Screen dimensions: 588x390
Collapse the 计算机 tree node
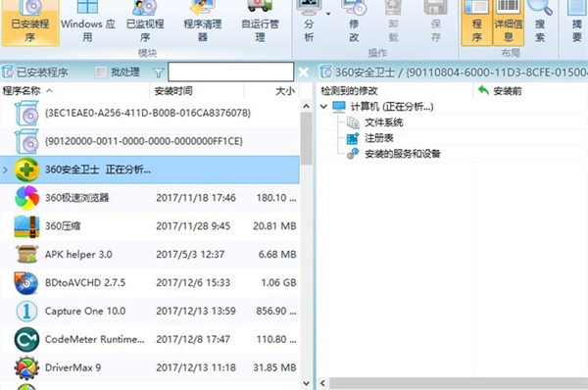click(324, 107)
